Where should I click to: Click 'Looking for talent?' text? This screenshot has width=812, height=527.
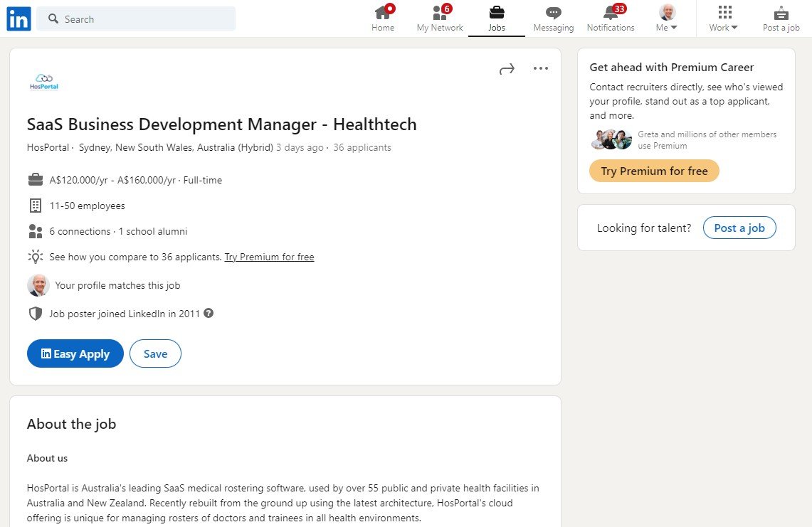pyautogui.click(x=644, y=228)
